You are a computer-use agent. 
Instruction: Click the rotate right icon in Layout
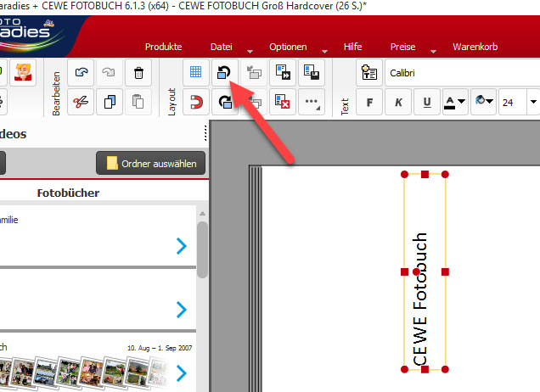tap(224, 102)
